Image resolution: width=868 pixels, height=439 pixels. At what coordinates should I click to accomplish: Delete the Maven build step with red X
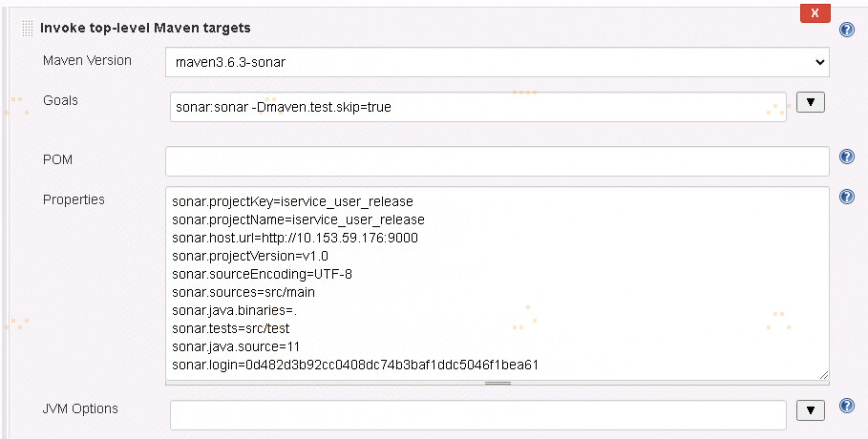(815, 13)
